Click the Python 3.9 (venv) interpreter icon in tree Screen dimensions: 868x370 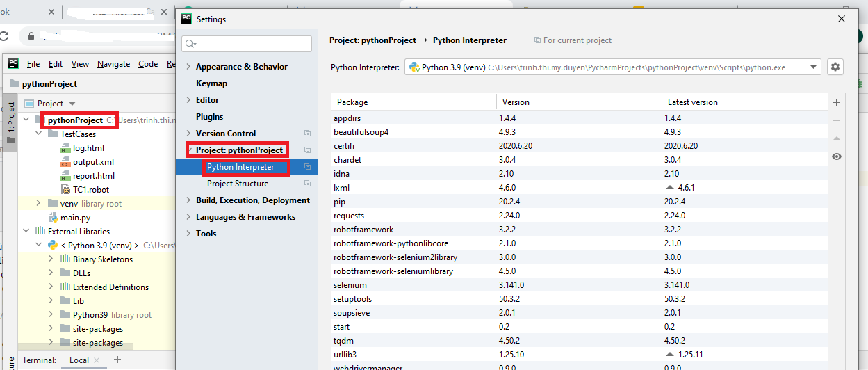[53, 246]
